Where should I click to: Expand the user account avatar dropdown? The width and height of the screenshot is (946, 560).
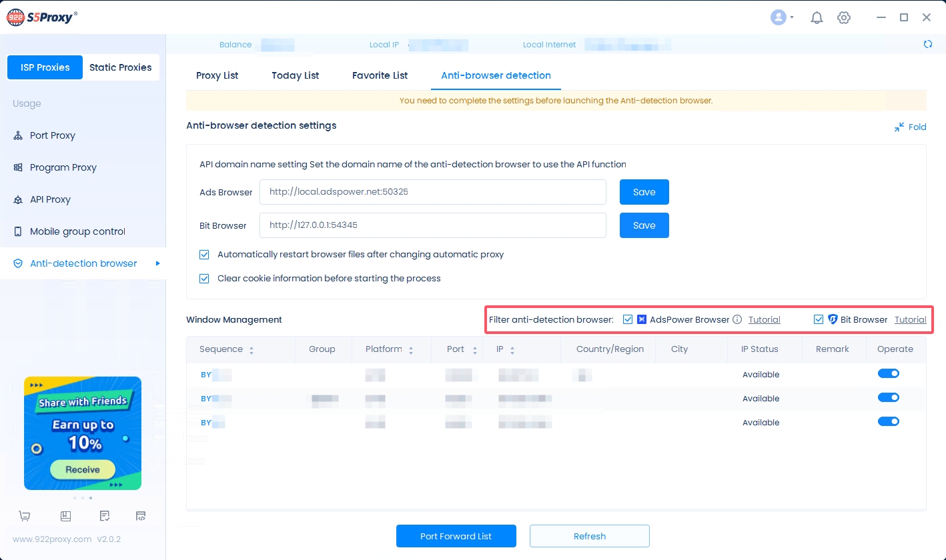tap(782, 18)
